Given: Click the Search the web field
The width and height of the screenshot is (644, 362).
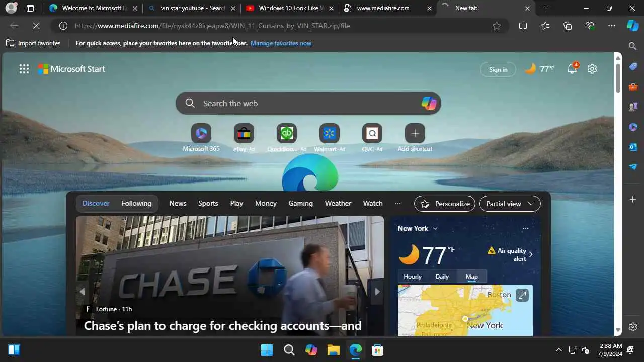Looking at the screenshot, I should tap(308, 103).
